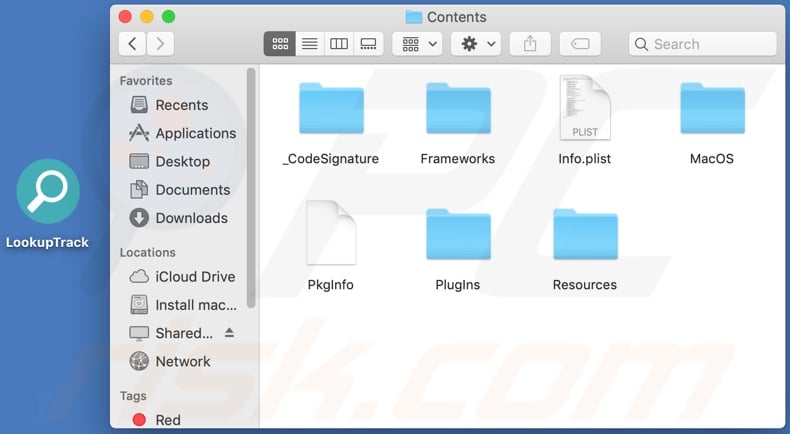Click the Share toolbar button
Image resolution: width=790 pixels, height=434 pixels.
530,44
